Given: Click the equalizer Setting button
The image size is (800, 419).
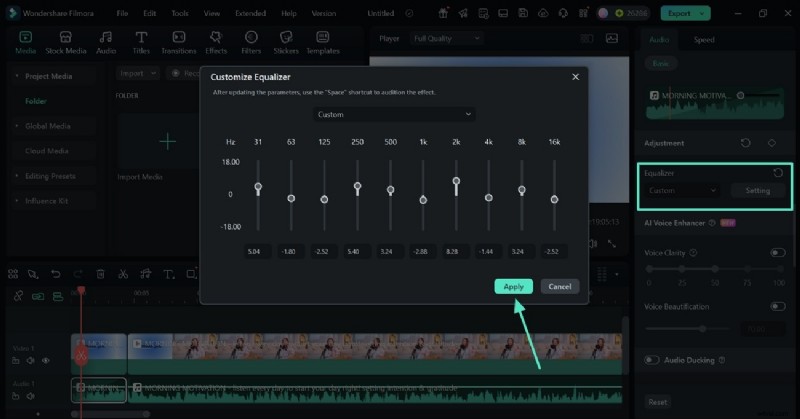Looking at the screenshot, I should pyautogui.click(x=757, y=190).
